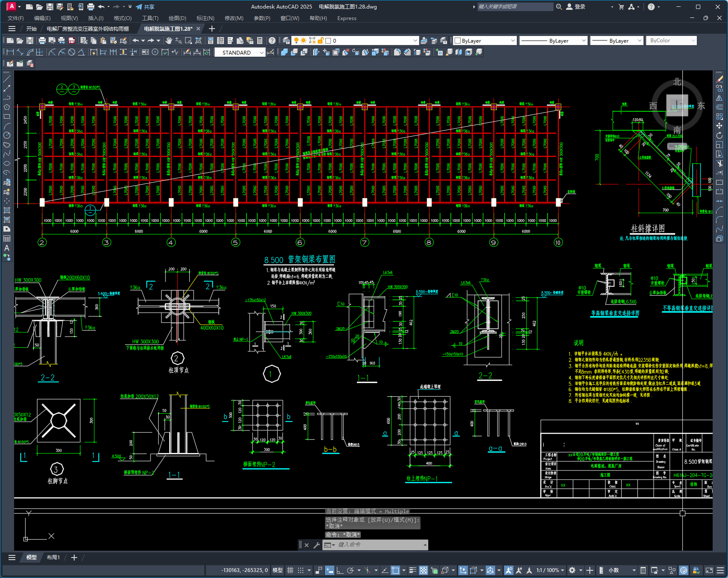Select the Diameter dimension tool
Screen dimensions: 728x578
tap(72, 52)
